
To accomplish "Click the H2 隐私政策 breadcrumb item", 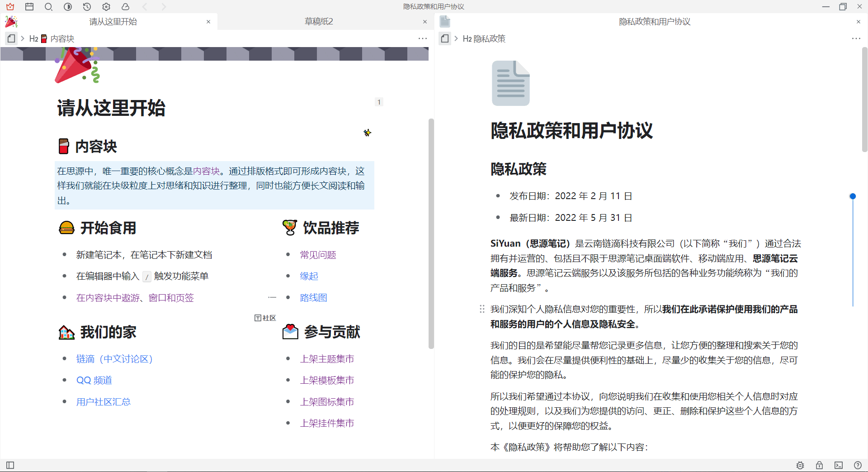I will coord(484,38).
